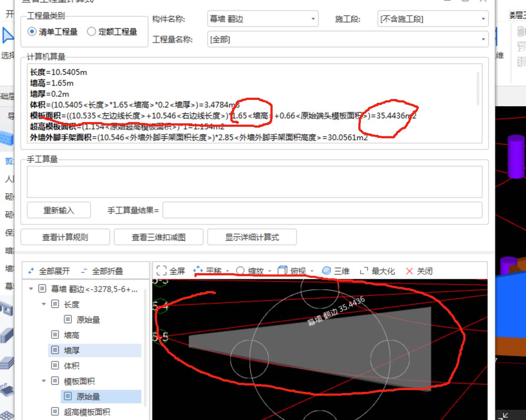This screenshot has height=420, width=526.
Task: Open the 构件名称 dropdown showing 幕墙 翻边
Action: pos(263,19)
